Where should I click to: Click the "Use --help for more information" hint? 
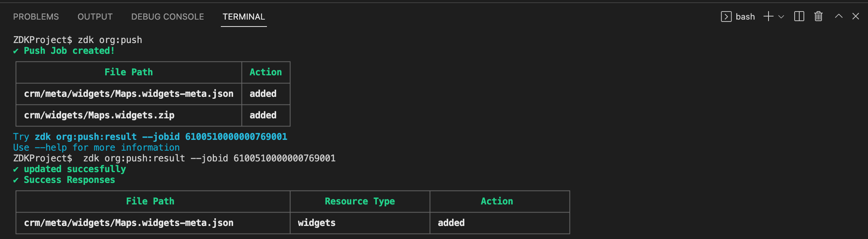pyautogui.click(x=96, y=148)
